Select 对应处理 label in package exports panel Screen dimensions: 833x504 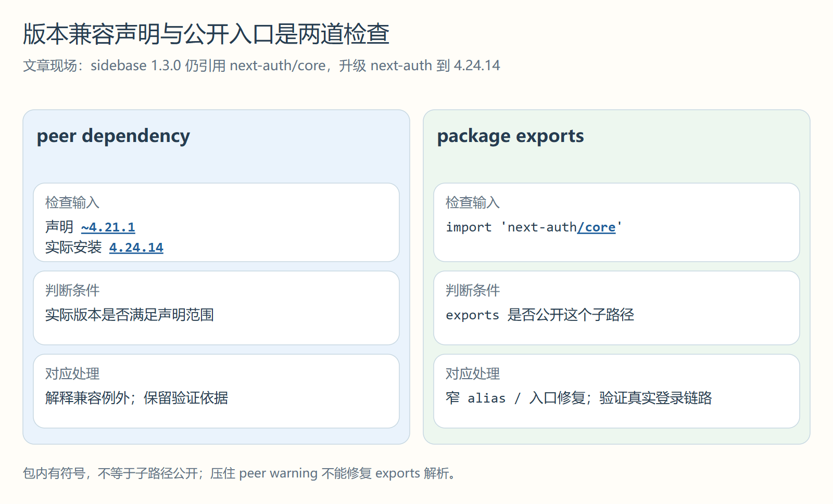tap(473, 373)
